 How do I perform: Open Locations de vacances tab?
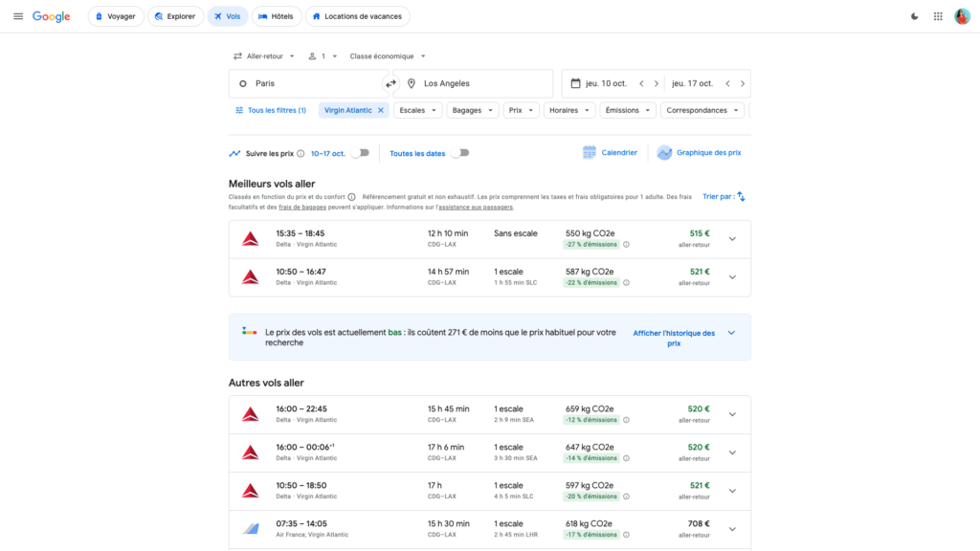tap(358, 16)
